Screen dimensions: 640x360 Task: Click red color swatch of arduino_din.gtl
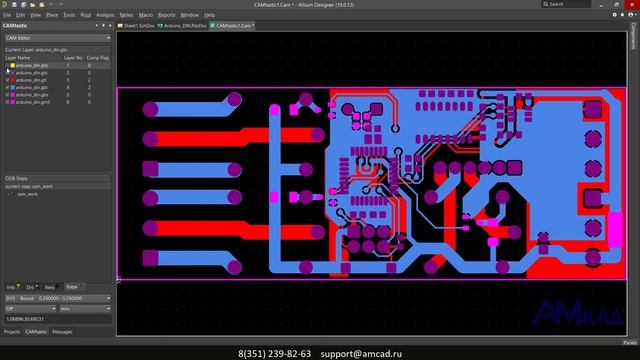[x=13, y=80]
